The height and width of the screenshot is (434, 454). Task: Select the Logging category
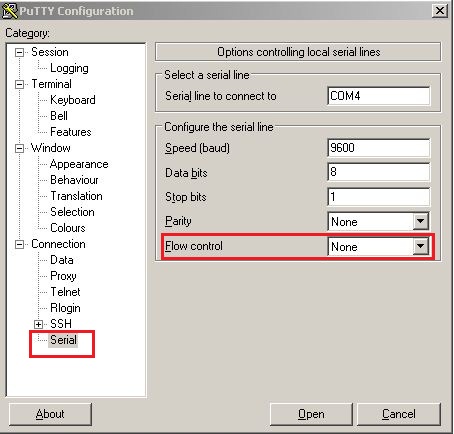tap(69, 68)
